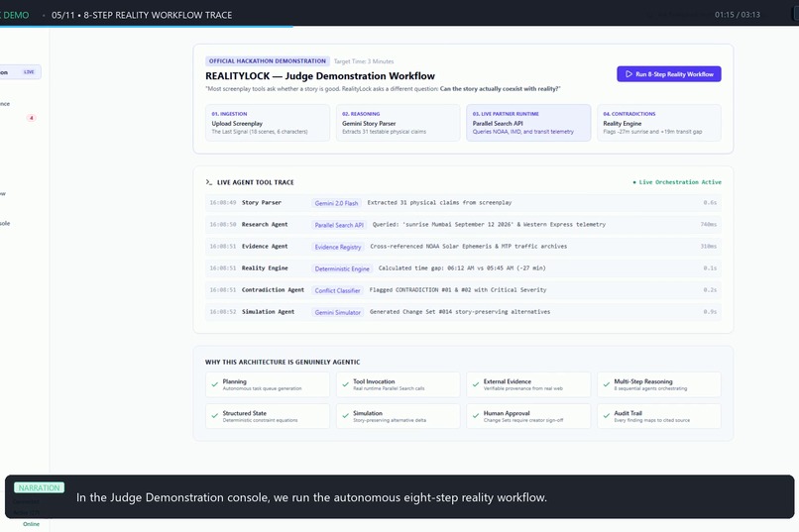The height and width of the screenshot is (532, 799).
Task: Click the video progress bar at top
Action: (x=399, y=27)
